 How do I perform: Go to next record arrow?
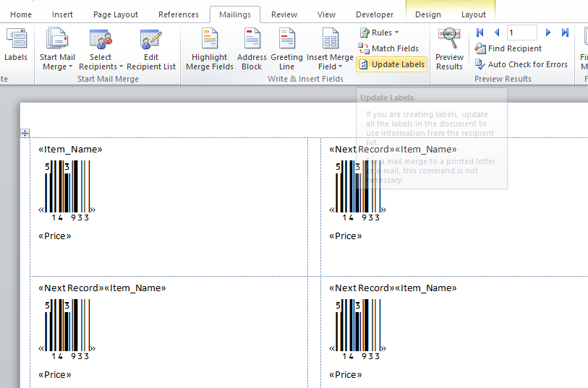click(x=548, y=33)
